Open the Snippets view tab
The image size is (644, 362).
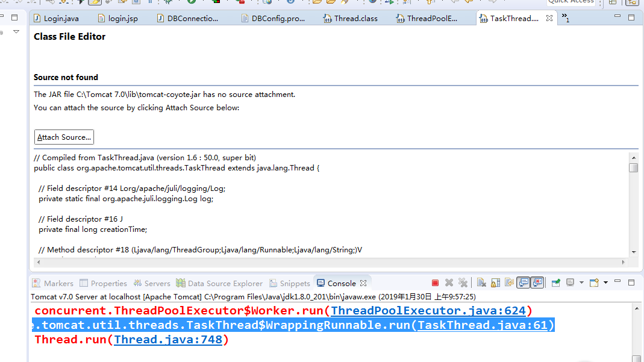coord(290,283)
